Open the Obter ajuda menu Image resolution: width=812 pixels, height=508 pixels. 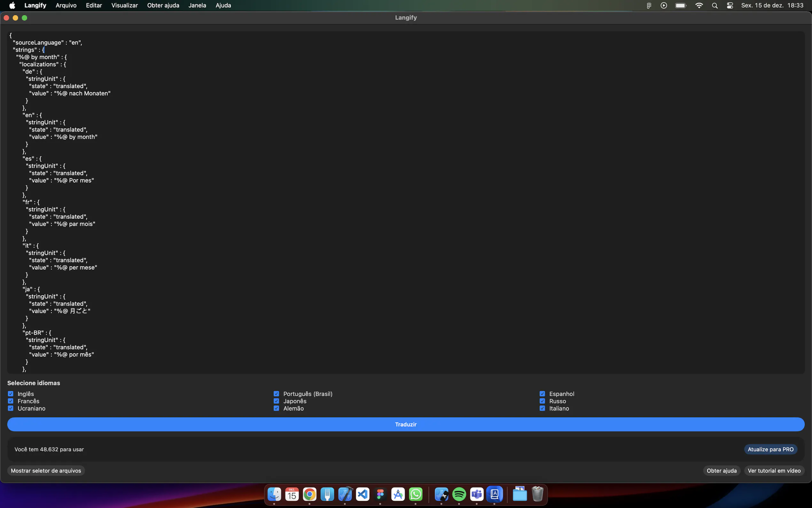(x=163, y=5)
